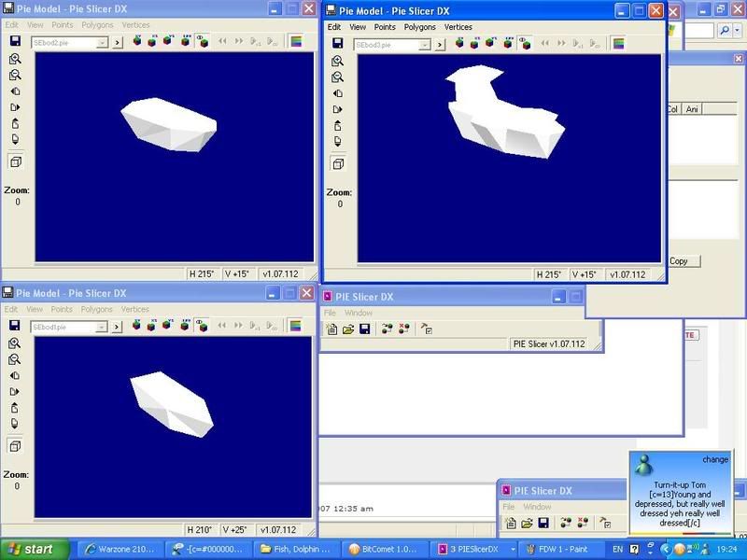Rotate model left in the SEbod3.pie window
This screenshot has width=747, height=560.
(338, 94)
